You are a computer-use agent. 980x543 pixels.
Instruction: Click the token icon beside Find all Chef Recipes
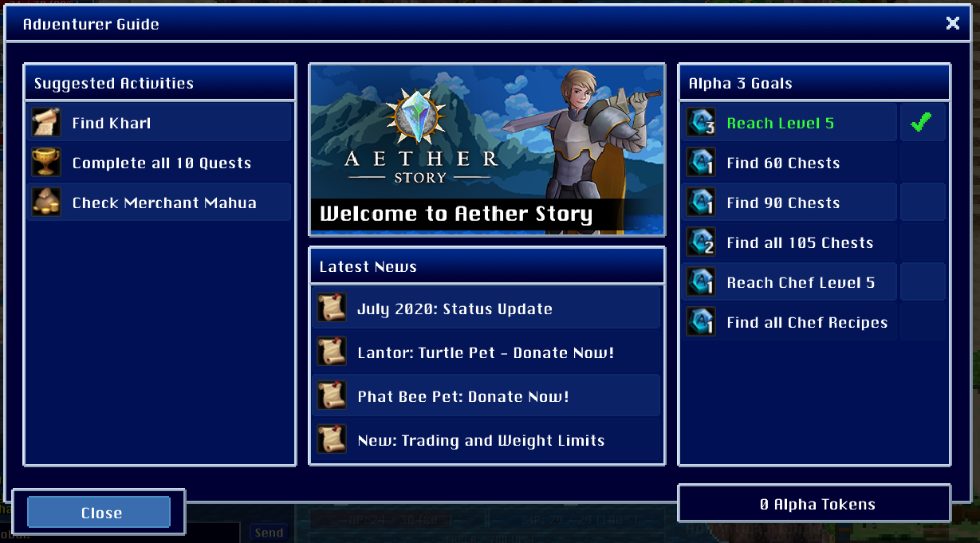[x=701, y=322]
